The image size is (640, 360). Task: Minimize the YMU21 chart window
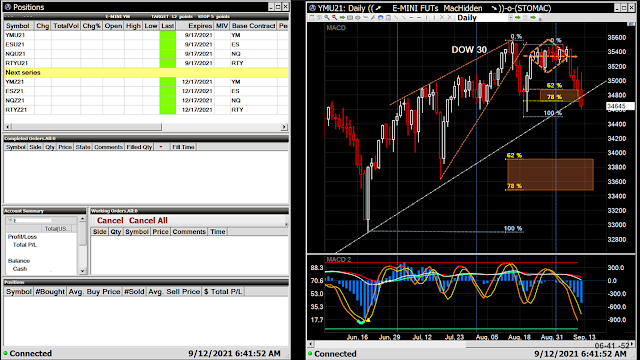click(618, 8)
